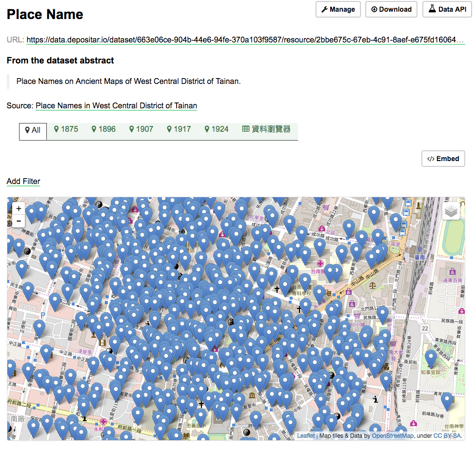Click the map marker above 前峰路38巷 label
The image size is (476, 449).
[447, 401]
